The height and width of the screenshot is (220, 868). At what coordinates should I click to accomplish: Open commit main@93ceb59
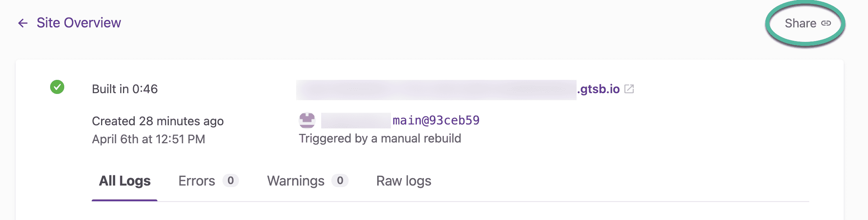[436, 121]
